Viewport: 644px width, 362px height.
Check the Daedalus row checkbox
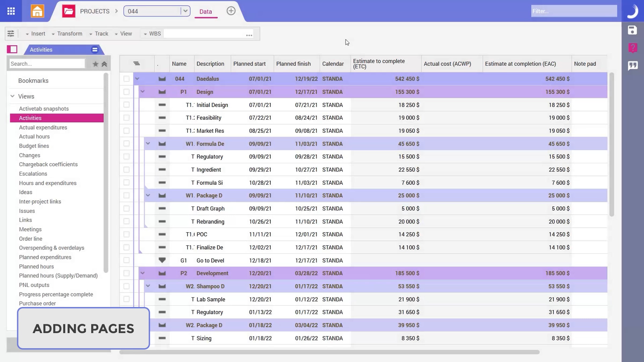[x=126, y=79]
